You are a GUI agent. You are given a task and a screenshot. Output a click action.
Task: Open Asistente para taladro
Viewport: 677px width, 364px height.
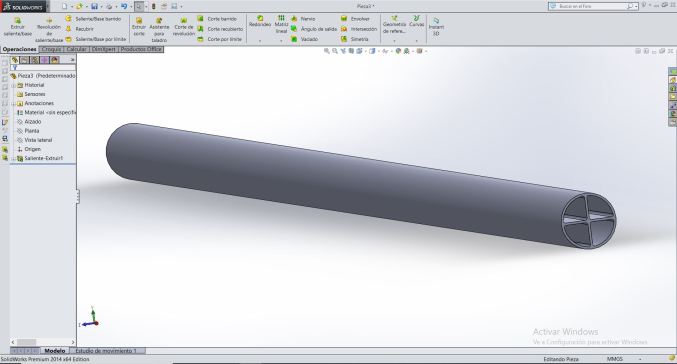[159, 30]
